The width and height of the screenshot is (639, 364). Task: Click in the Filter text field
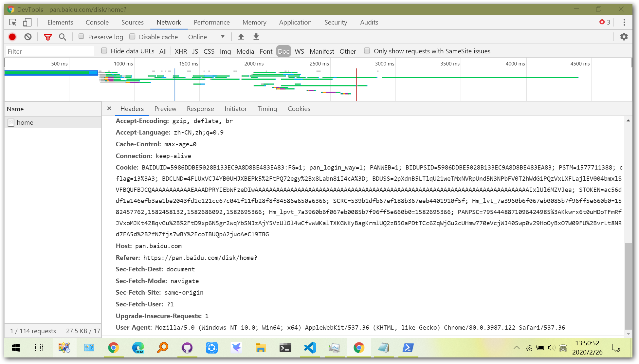pos(50,51)
